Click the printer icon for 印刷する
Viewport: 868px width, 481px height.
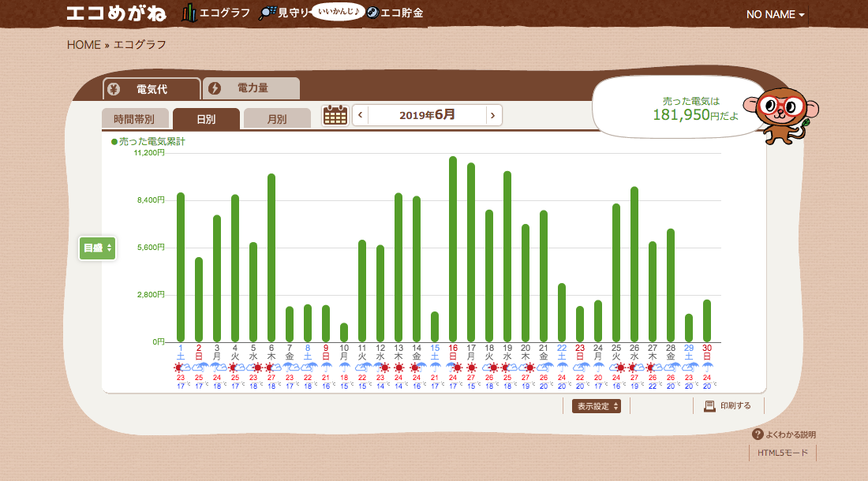coord(709,406)
